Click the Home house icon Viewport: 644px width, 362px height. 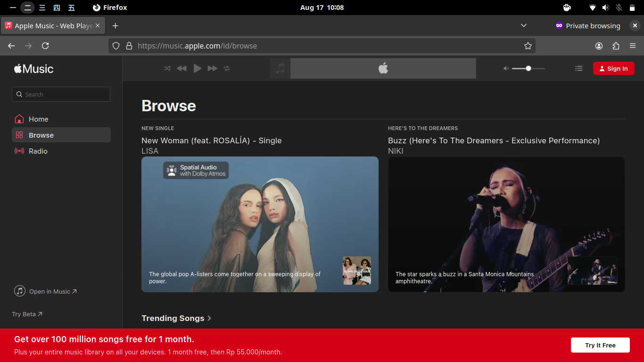19,119
